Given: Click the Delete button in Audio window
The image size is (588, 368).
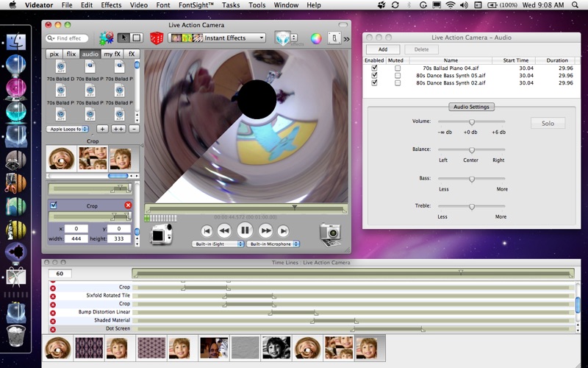Looking at the screenshot, I should coord(421,49).
